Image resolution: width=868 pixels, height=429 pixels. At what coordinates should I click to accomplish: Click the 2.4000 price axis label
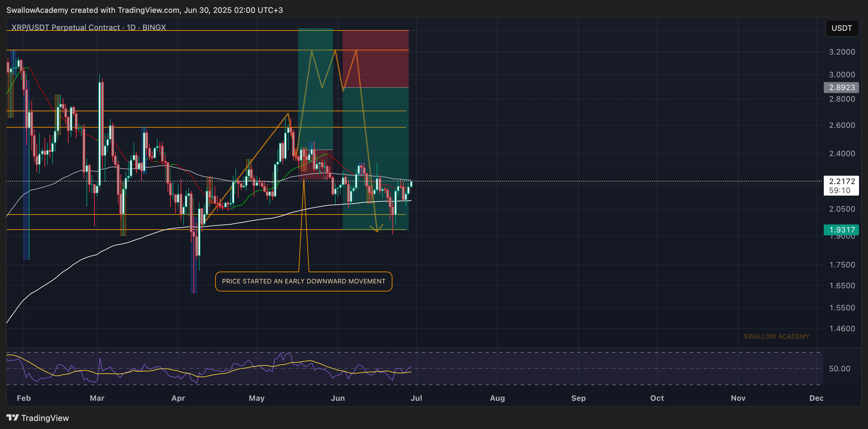pyautogui.click(x=842, y=154)
